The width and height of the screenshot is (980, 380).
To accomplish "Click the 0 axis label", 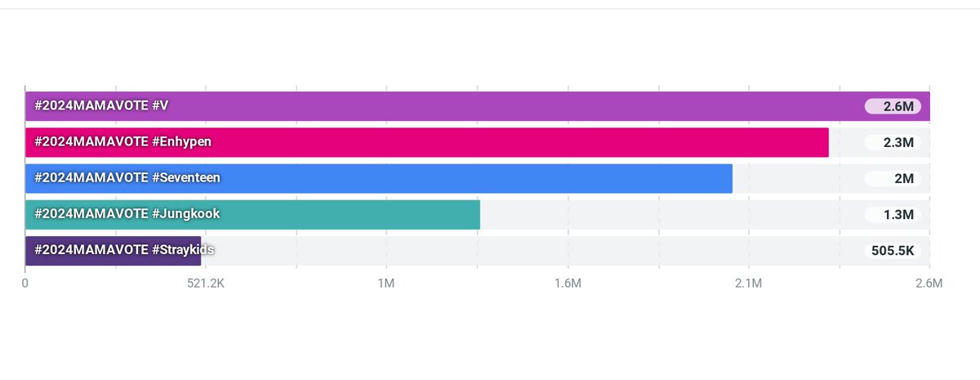I will [25, 284].
